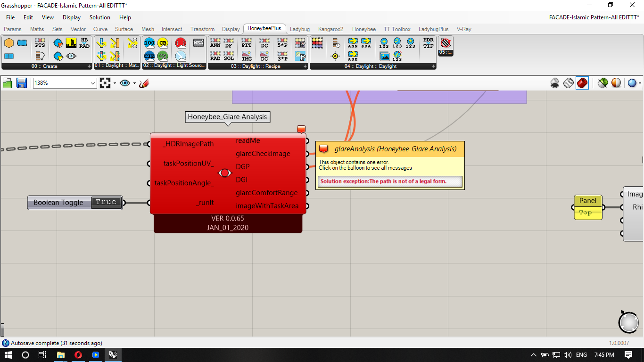Viewport: 644px width, 362px height.
Task: Click the glareCheckImage output label
Action: click(x=263, y=154)
